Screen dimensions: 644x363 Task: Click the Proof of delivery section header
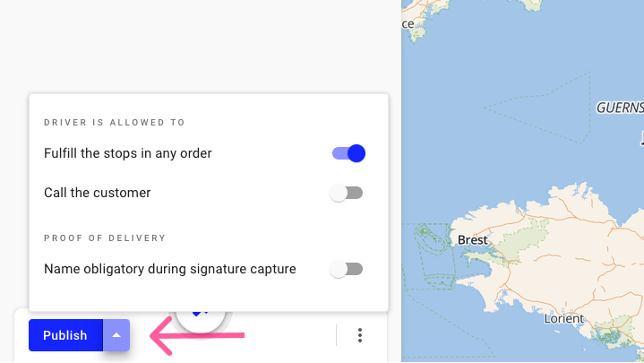click(105, 238)
